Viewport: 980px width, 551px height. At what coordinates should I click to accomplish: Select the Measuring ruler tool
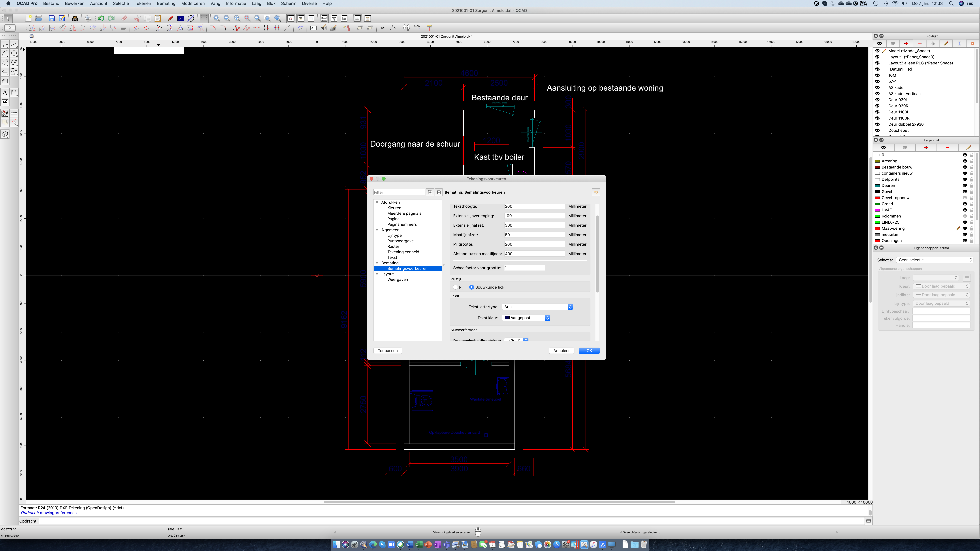point(14,113)
